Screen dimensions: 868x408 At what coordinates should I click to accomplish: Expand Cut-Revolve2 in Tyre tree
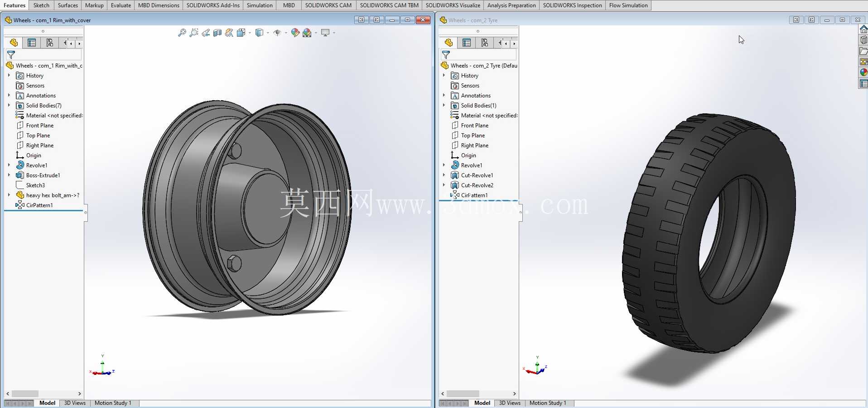click(444, 185)
